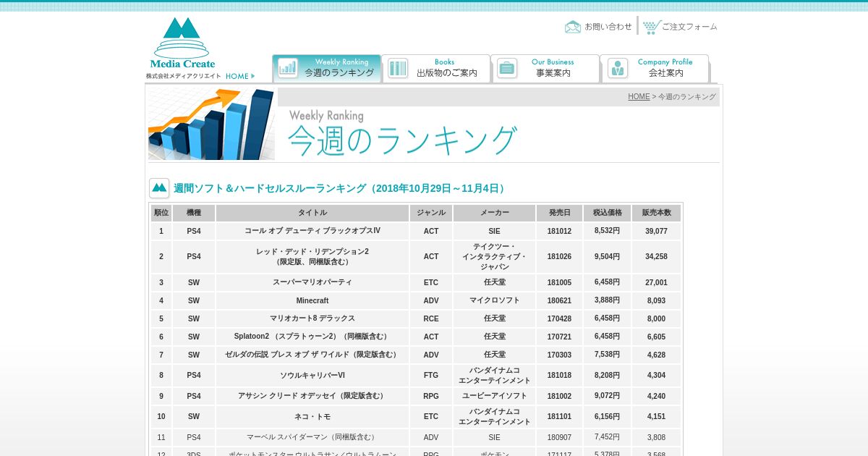The image size is (868, 456).
Task: Click sales figure 8,093
Action: tap(657, 300)
